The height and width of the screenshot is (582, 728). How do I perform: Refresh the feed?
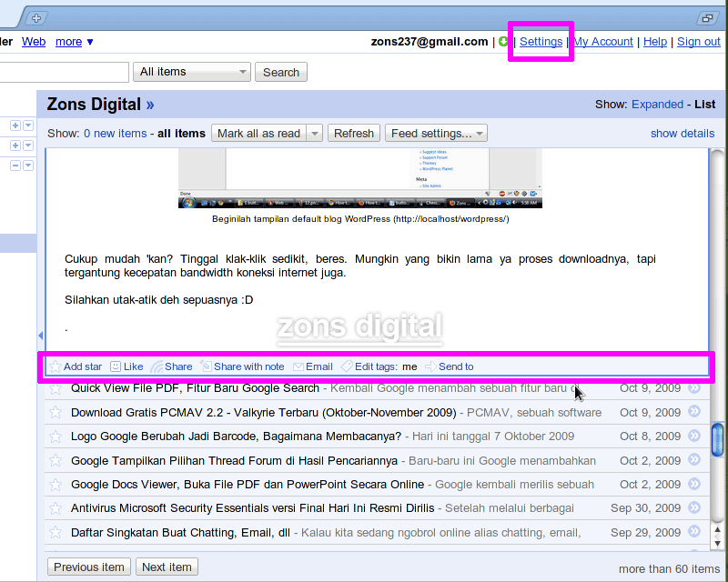(x=354, y=133)
